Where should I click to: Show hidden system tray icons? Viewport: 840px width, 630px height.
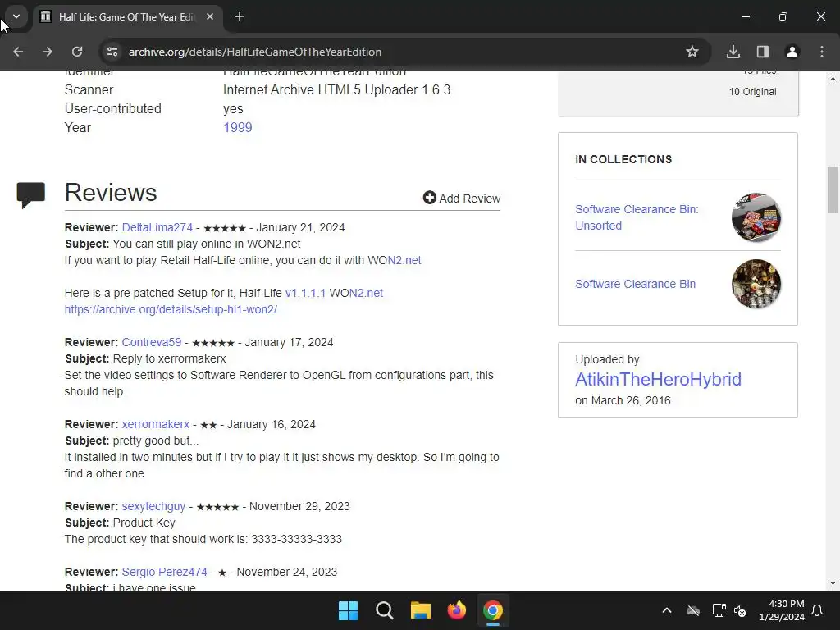pyautogui.click(x=667, y=610)
